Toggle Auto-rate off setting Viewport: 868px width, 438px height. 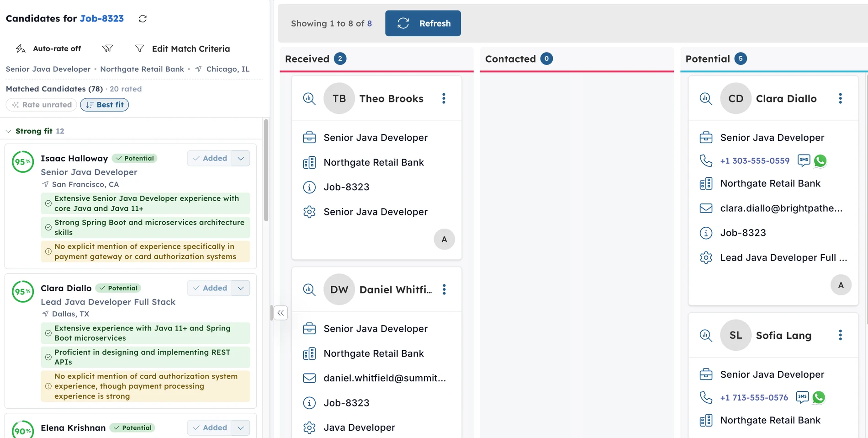[48, 48]
